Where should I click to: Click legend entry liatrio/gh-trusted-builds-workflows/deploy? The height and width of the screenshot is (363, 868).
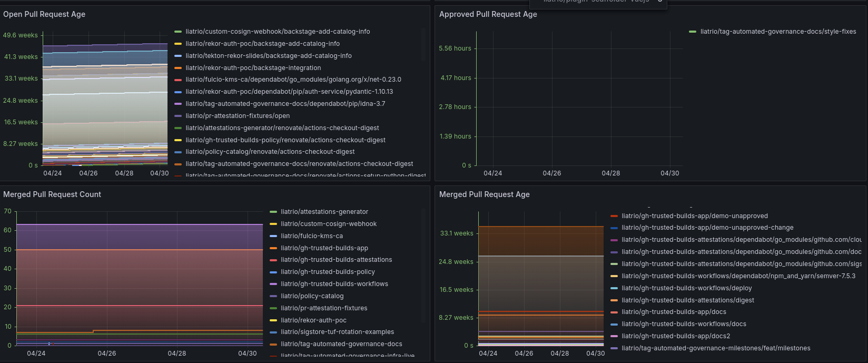[687, 288]
